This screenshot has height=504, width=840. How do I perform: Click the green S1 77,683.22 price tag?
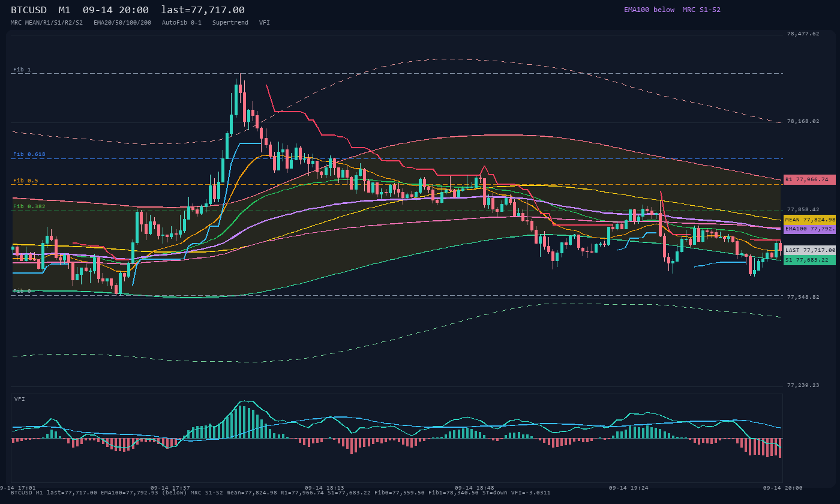(809, 260)
